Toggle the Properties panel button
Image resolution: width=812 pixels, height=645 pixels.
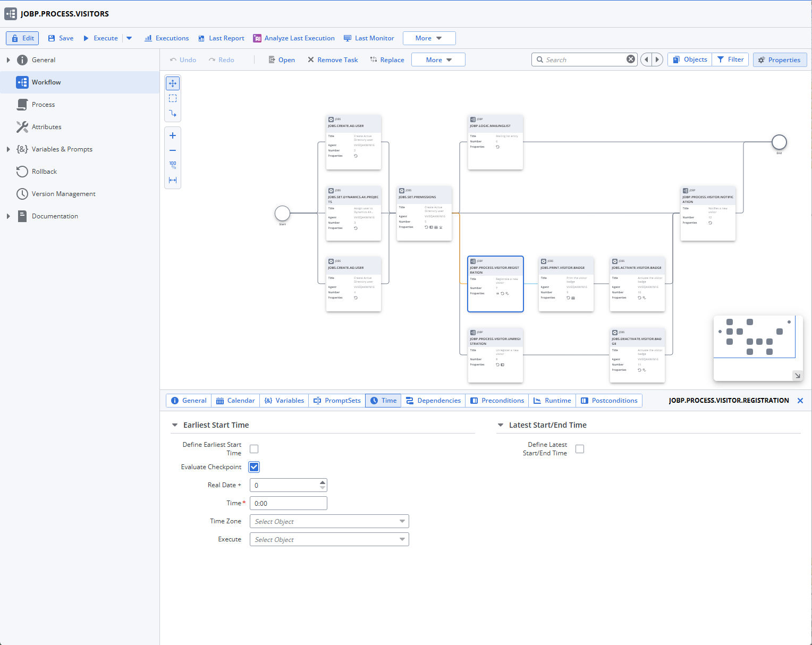[780, 60]
